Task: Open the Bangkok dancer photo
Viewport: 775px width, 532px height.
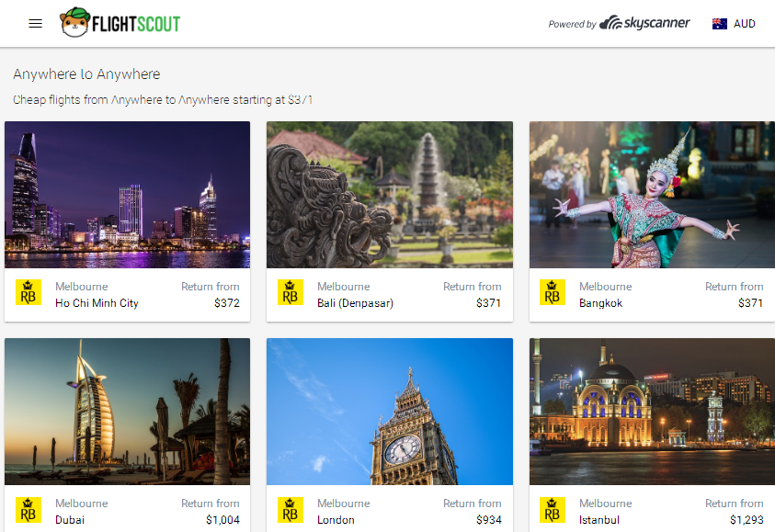Action: (x=652, y=195)
